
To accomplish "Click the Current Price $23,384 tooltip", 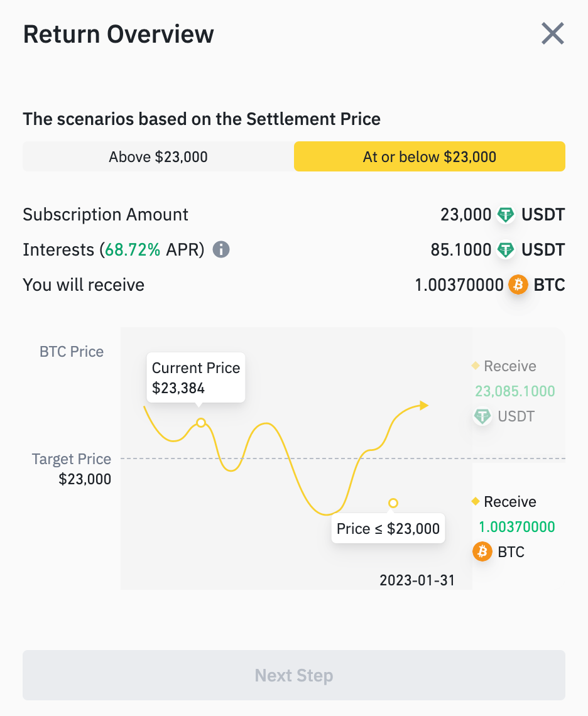I will click(x=196, y=377).
